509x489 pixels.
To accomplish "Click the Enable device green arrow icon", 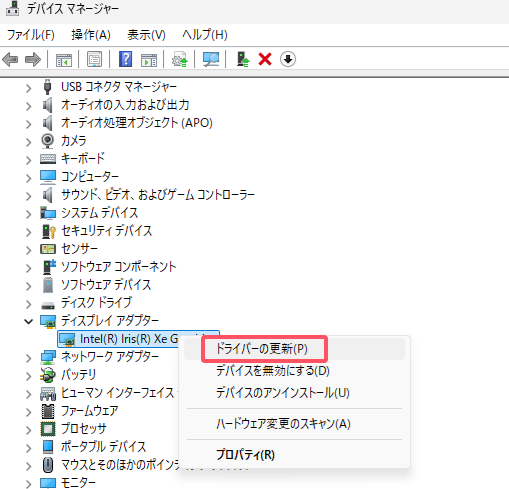I will (243, 59).
